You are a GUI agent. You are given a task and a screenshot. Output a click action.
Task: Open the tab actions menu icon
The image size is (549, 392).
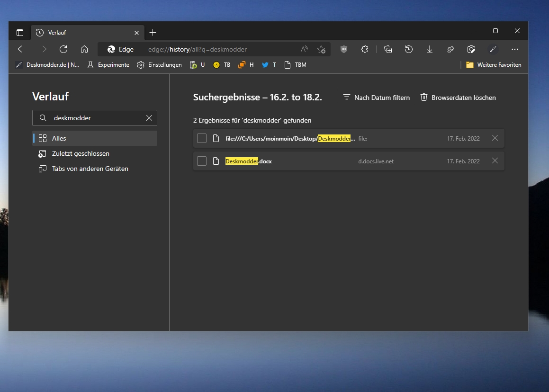tap(20, 33)
